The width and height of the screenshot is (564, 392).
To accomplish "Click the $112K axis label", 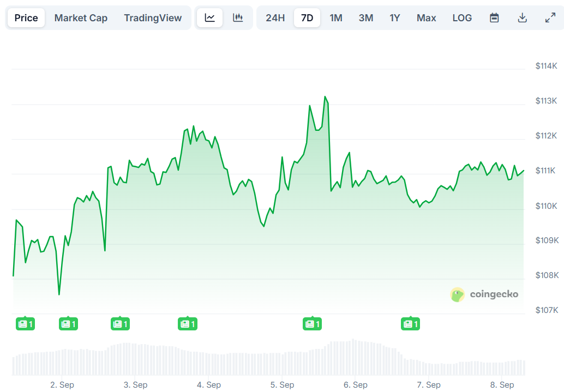I will tap(546, 136).
